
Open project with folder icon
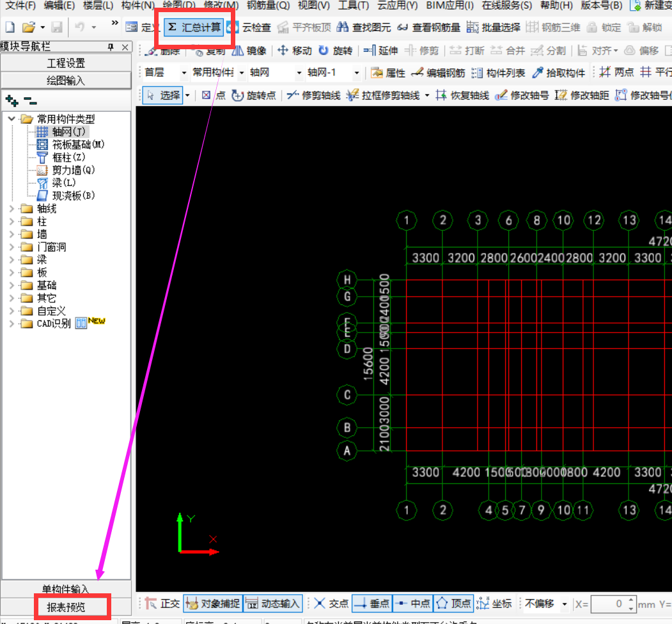pos(29,27)
